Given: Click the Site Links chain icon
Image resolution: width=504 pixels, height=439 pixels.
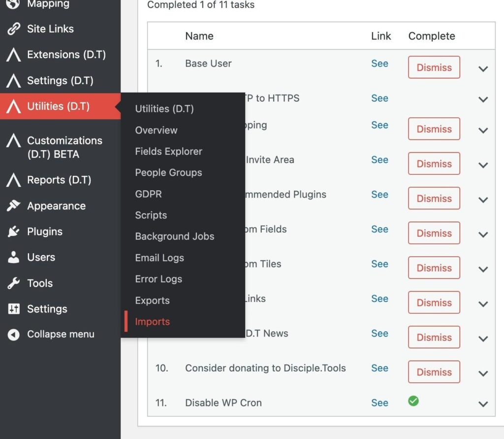Looking at the screenshot, I should pyautogui.click(x=13, y=29).
